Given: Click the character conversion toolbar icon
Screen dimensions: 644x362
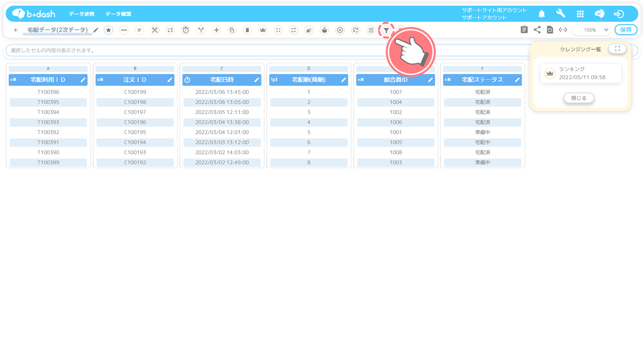Looking at the screenshot, I should (x=355, y=30).
